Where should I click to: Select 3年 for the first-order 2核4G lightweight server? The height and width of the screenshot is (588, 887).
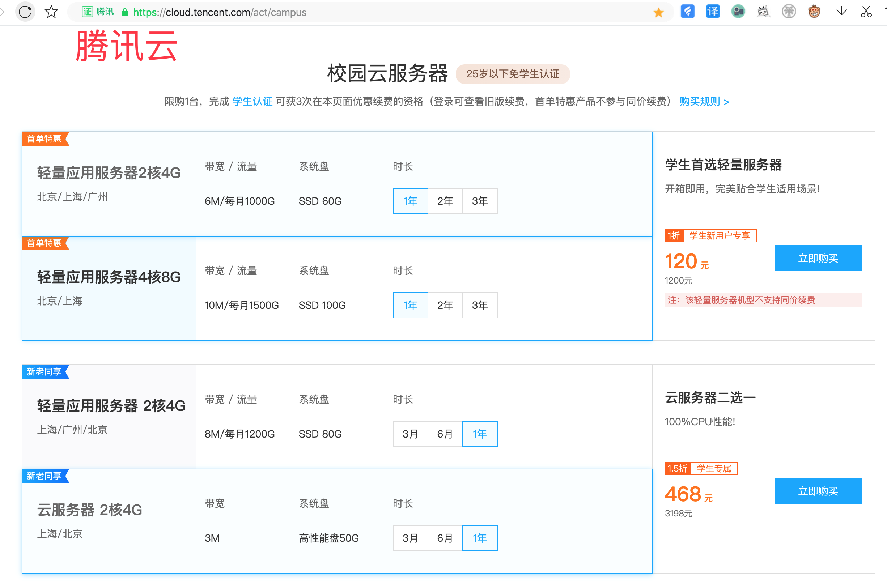point(480,201)
